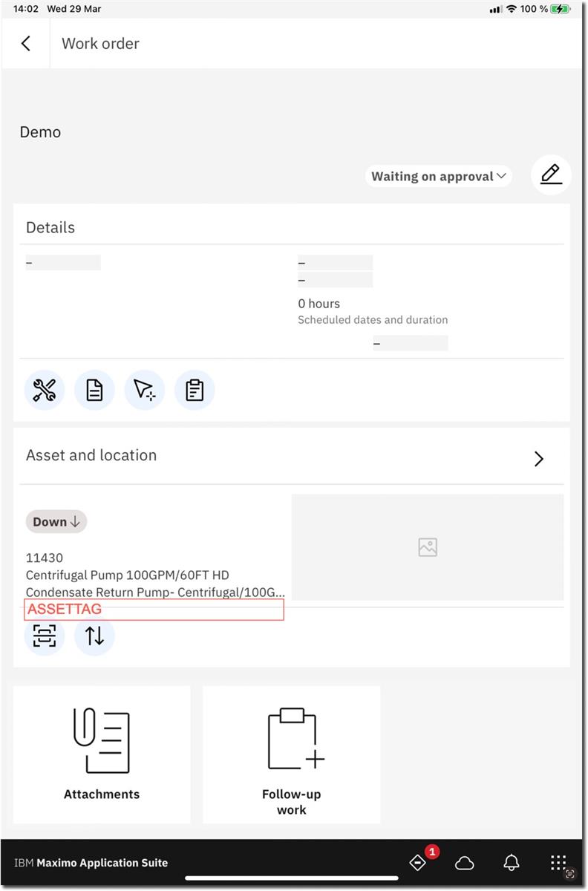588x891 pixels.
Task: Click the up-down arrows icon
Action: (x=94, y=636)
